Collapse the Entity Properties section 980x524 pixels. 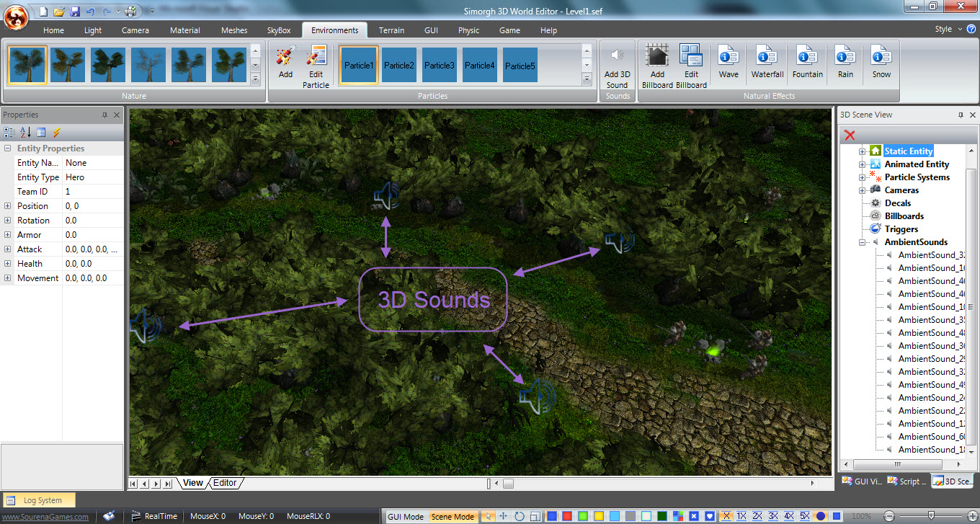tap(7, 148)
